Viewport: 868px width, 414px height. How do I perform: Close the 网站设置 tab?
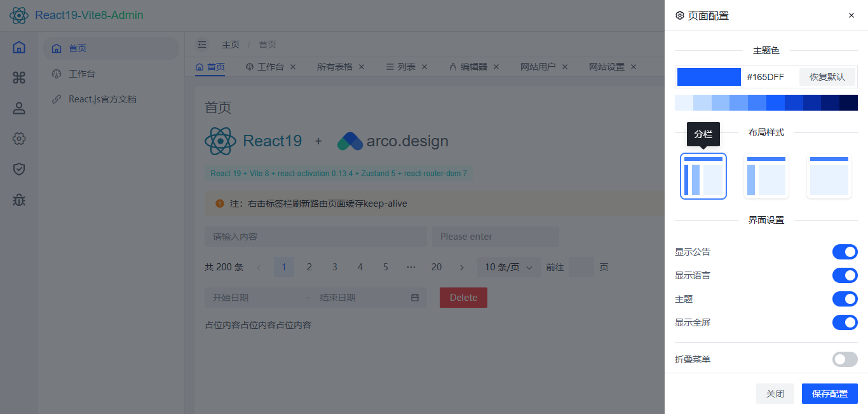point(634,67)
